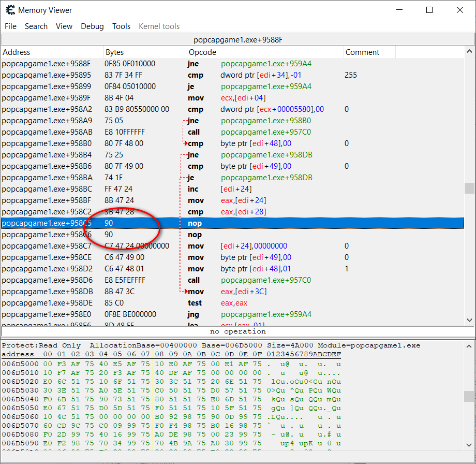This screenshot has width=476, height=464.
Task: Click hex row address 006D5060
Action: click(x=20, y=417)
